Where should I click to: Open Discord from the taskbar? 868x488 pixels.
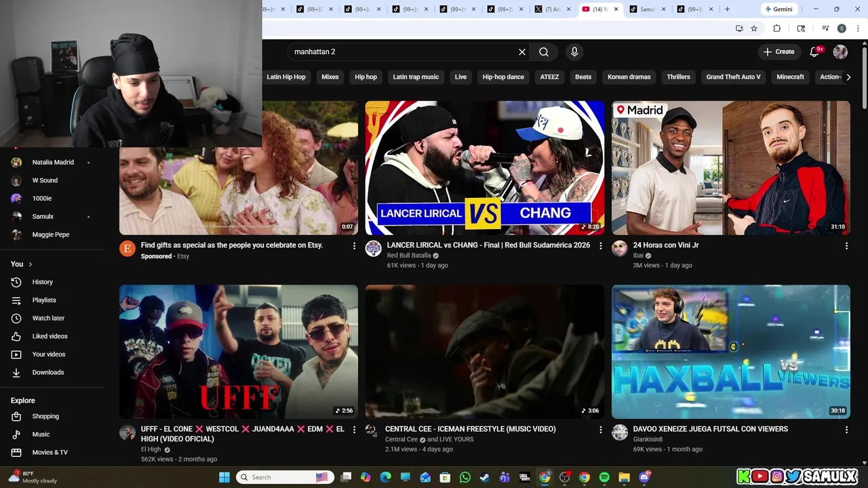pyautogui.click(x=644, y=477)
